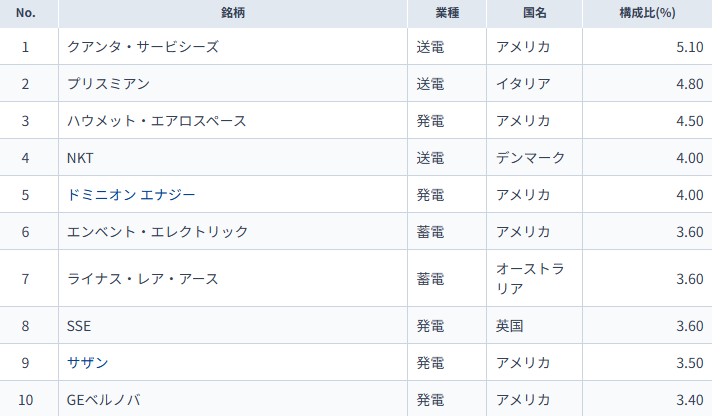Select the GEベルノバ name cell
Image resolution: width=720 pixels, height=416 pixels.
click(x=103, y=400)
